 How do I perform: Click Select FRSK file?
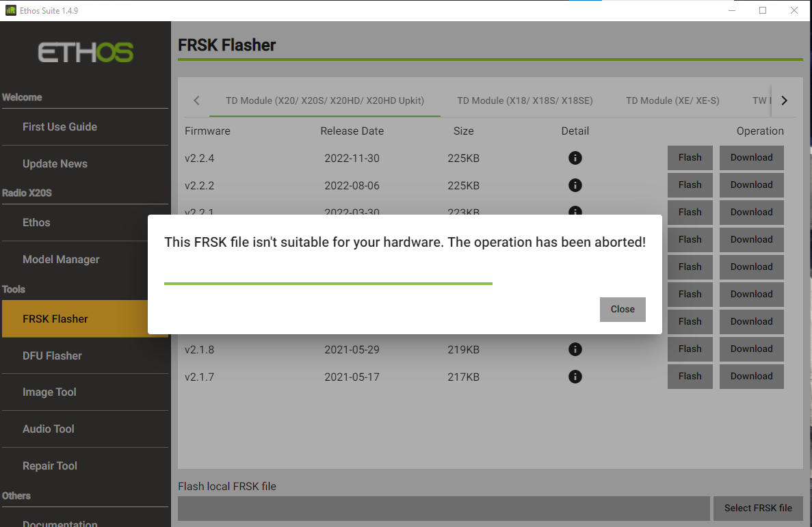point(758,508)
